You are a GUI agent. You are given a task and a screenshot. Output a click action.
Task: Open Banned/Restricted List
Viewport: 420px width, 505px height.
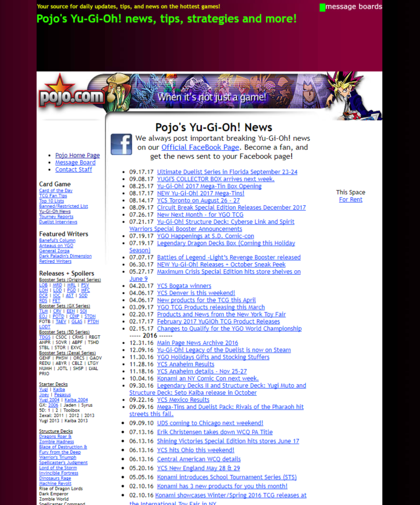pos(63,206)
